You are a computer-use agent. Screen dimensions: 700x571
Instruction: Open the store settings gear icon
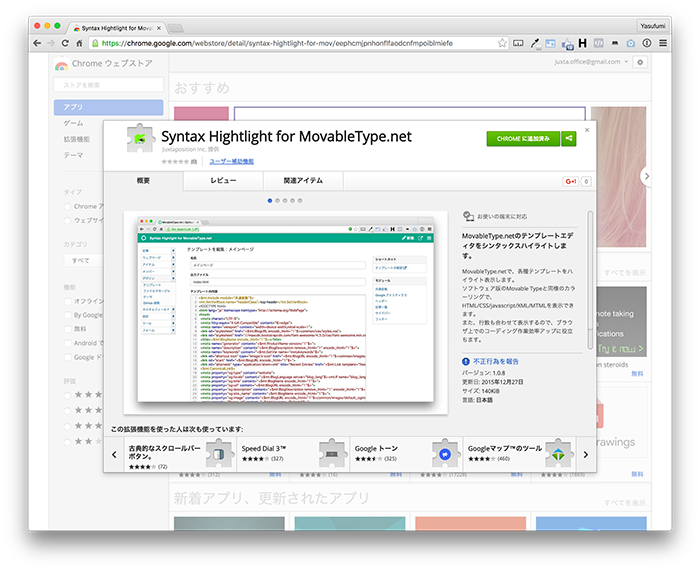(x=640, y=62)
